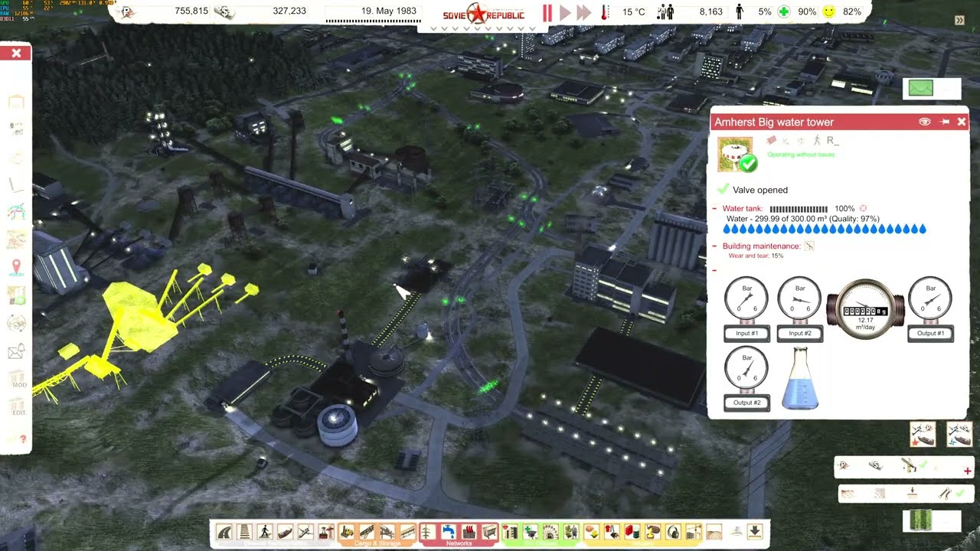
Task: Toggle the walking worker access icon
Action: 817,141
